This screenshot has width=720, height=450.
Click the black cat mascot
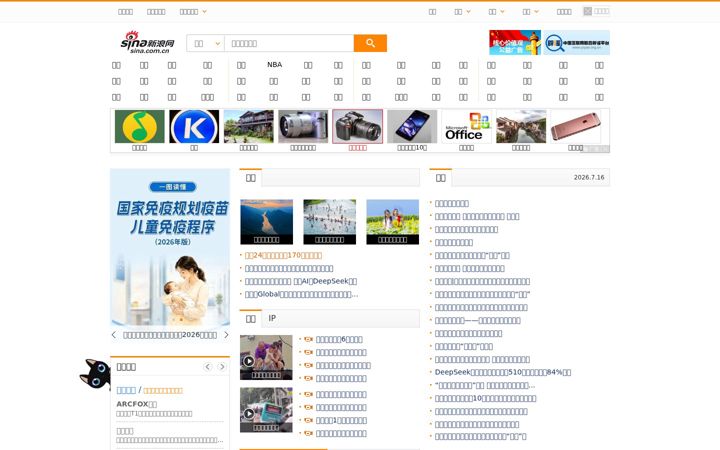pos(95,374)
